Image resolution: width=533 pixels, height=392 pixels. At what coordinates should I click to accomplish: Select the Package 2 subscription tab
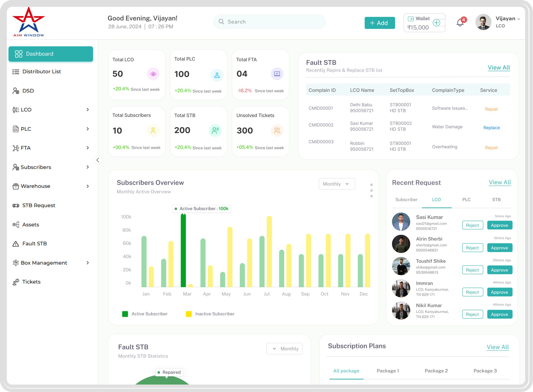(436, 371)
